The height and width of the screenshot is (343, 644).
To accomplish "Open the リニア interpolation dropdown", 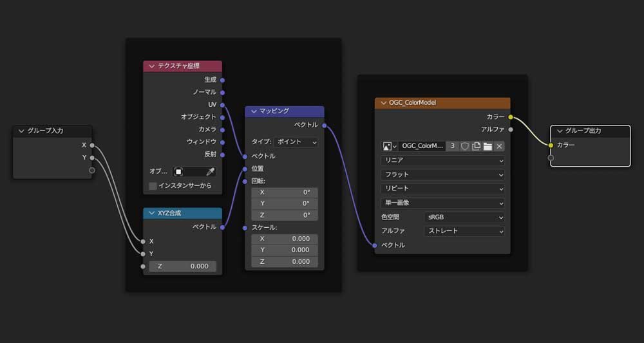I will (443, 161).
